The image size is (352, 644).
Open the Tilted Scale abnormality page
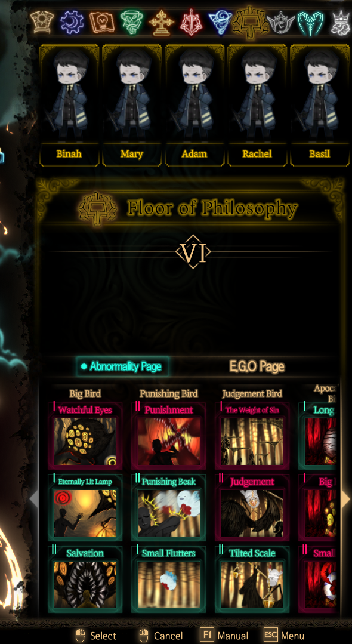click(x=252, y=579)
